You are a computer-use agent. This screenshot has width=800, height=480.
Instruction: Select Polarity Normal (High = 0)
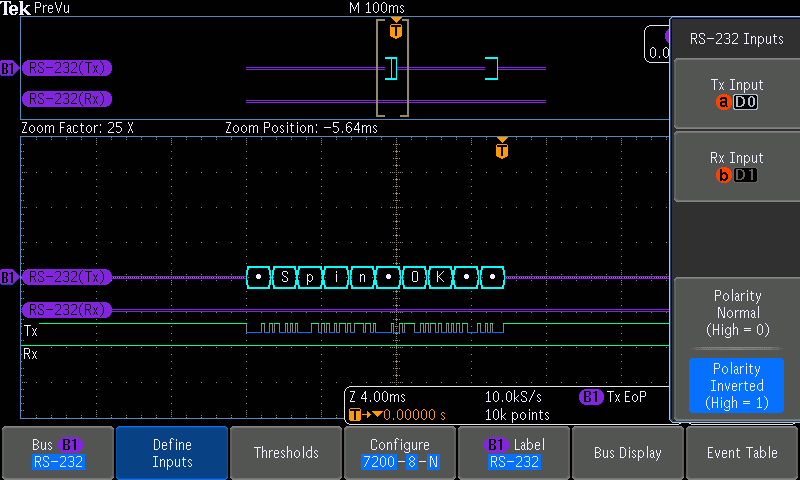point(737,313)
